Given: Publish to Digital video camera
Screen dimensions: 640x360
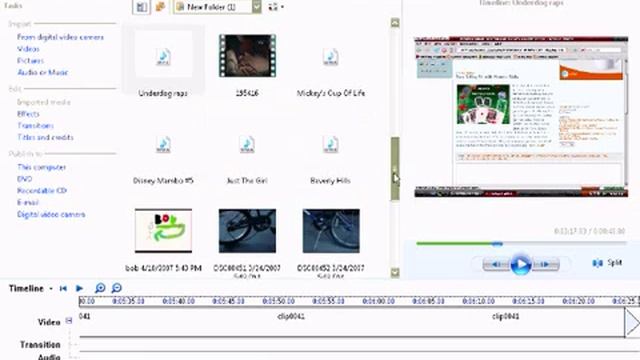Looking at the screenshot, I should [51, 215].
